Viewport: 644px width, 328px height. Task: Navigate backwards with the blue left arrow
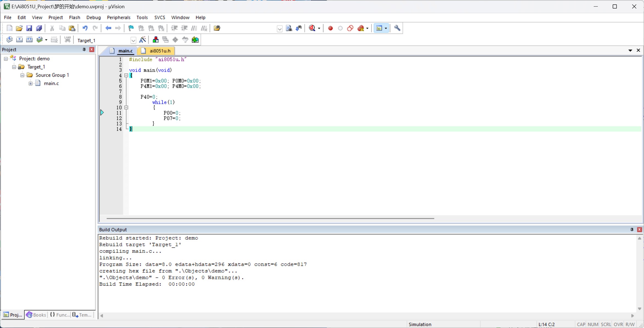pyautogui.click(x=108, y=28)
